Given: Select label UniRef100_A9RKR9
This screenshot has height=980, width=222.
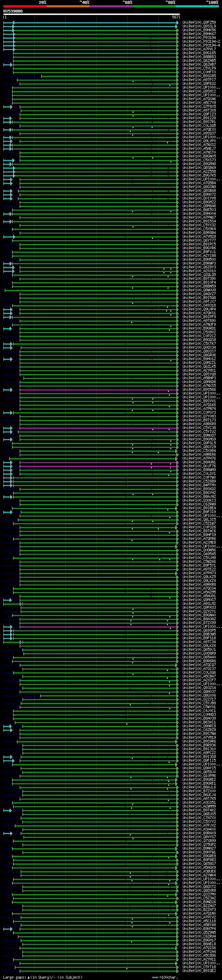Looking at the screenshot, I should coord(199,424).
